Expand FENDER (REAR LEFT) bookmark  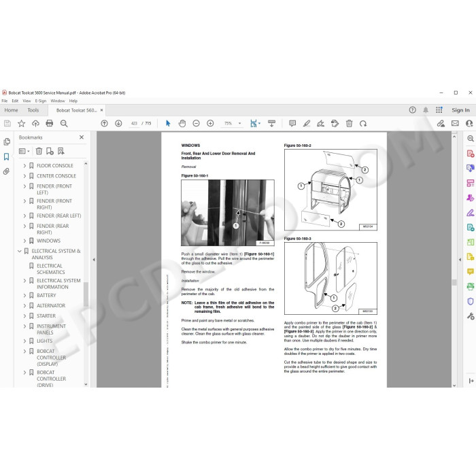tap(24, 216)
